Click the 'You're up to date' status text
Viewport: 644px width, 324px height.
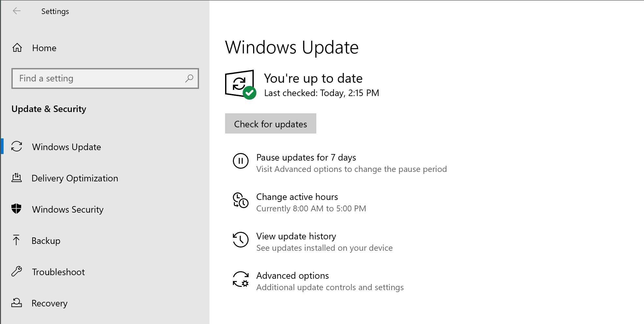tap(313, 78)
